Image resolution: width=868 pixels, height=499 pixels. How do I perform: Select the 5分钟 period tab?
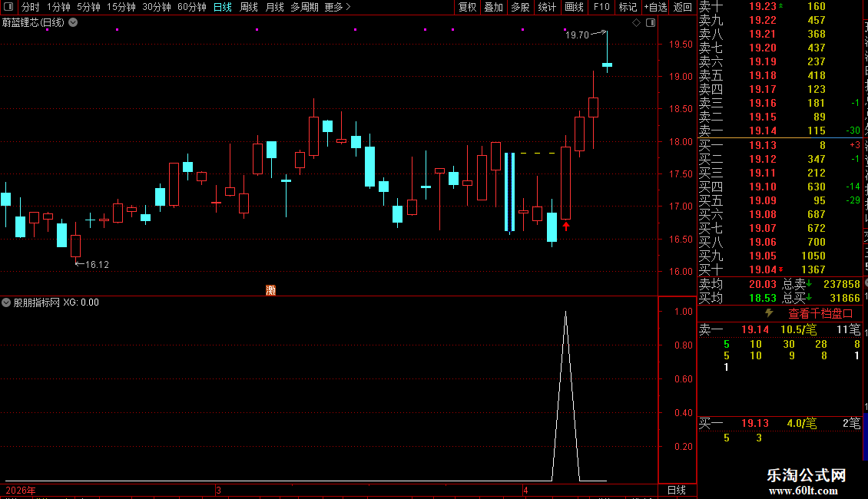(88, 7)
